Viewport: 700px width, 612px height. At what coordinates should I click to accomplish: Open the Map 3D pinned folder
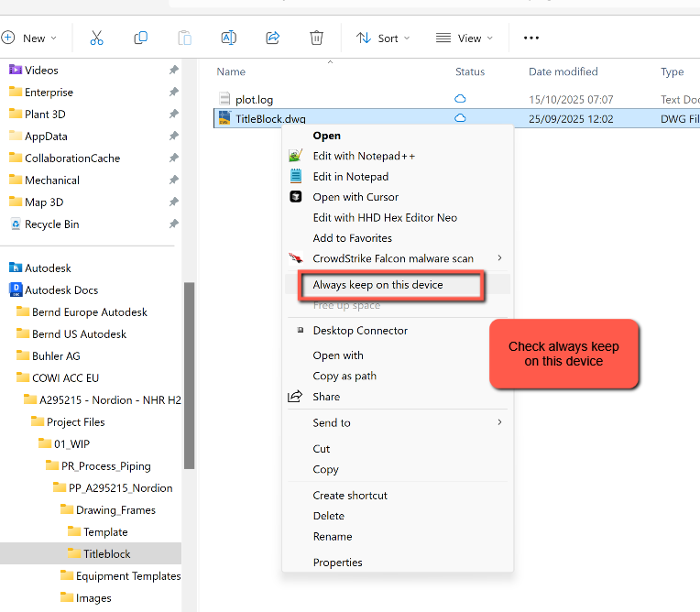[x=44, y=202]
